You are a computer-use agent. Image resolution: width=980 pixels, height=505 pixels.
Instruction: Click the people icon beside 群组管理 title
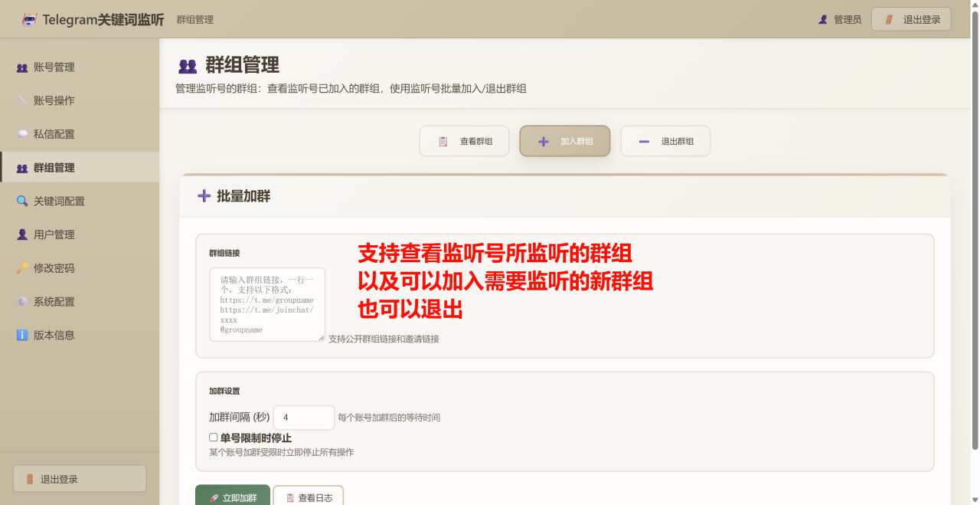click(x=188, y=66)
